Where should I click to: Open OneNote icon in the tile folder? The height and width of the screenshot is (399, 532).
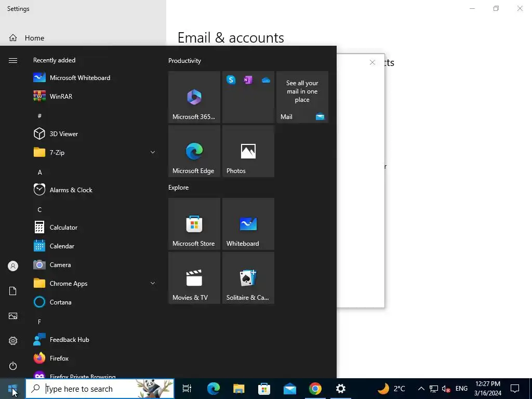tap(248, 79)
